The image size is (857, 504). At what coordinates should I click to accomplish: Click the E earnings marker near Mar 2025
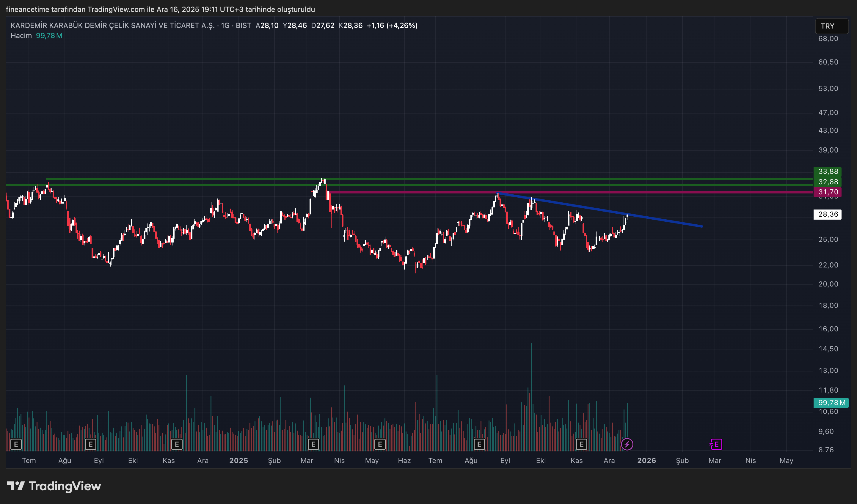[313, 444]
